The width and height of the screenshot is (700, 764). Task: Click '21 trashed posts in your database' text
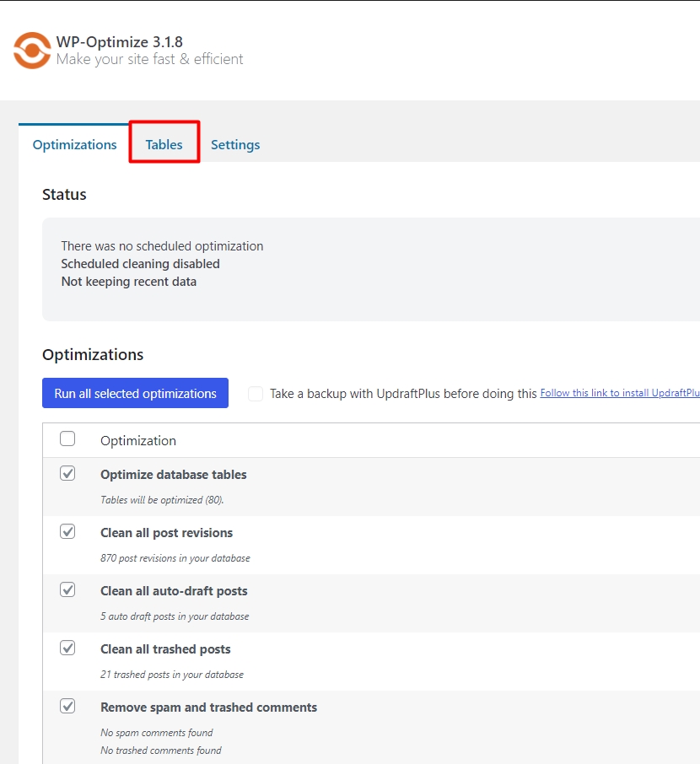pyautogui.click(x=172, y=675)
